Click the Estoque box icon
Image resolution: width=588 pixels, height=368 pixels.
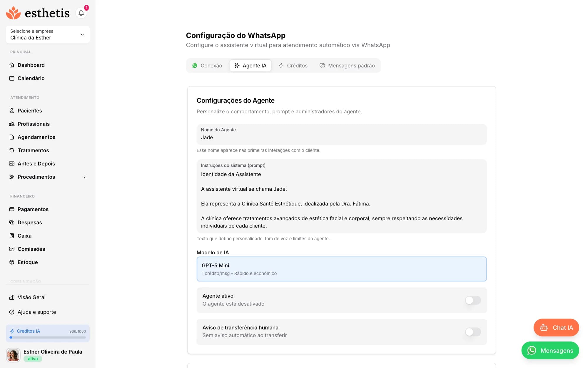[x=12, y=262]
